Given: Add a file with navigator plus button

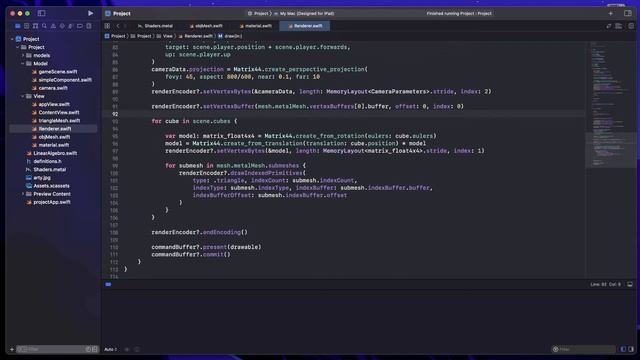Looking at the screenshot, I should tap(12, 349).
